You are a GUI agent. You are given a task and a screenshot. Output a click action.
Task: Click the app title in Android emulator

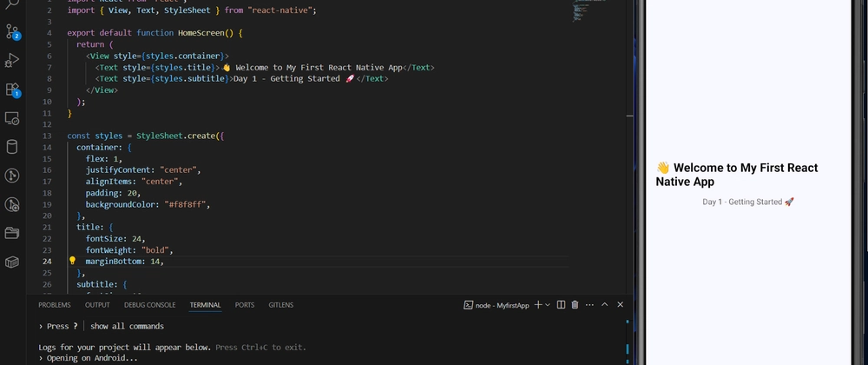[x=736, y=175]
